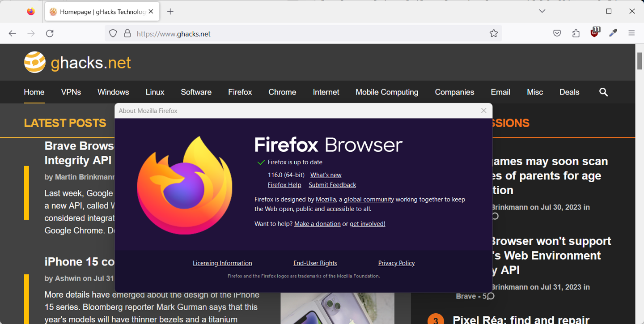Follow the Mozilla link
The image size is (644, 324).
[326, 200]
